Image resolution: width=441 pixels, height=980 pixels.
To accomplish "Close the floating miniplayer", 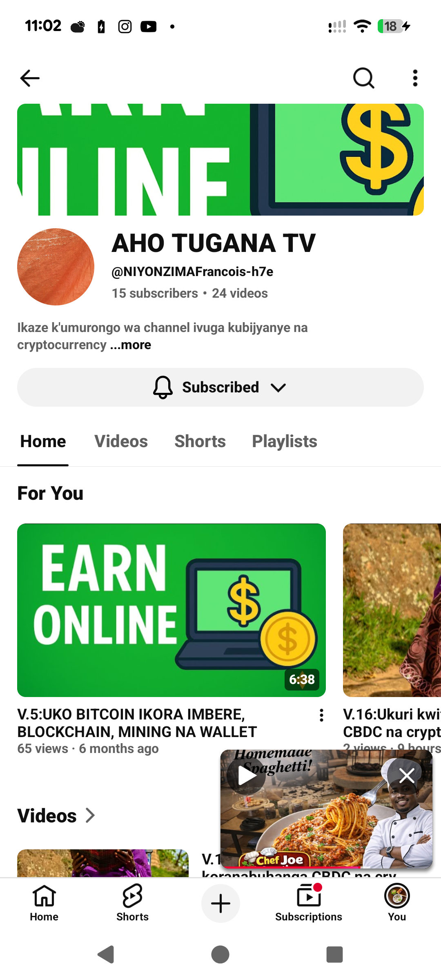I will 407,775.
